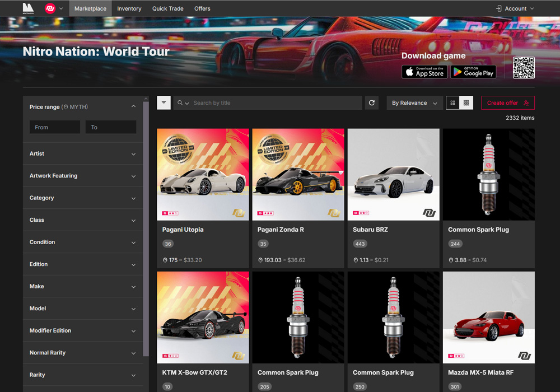Open the 3.88 MYTH Common Spark Plug thumbnail

click(x=489, y=175)
